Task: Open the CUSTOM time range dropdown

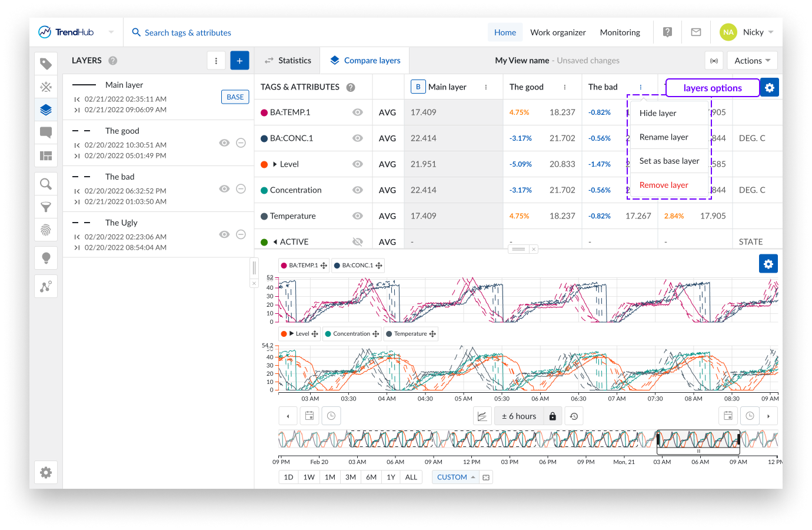Action: 456,477
